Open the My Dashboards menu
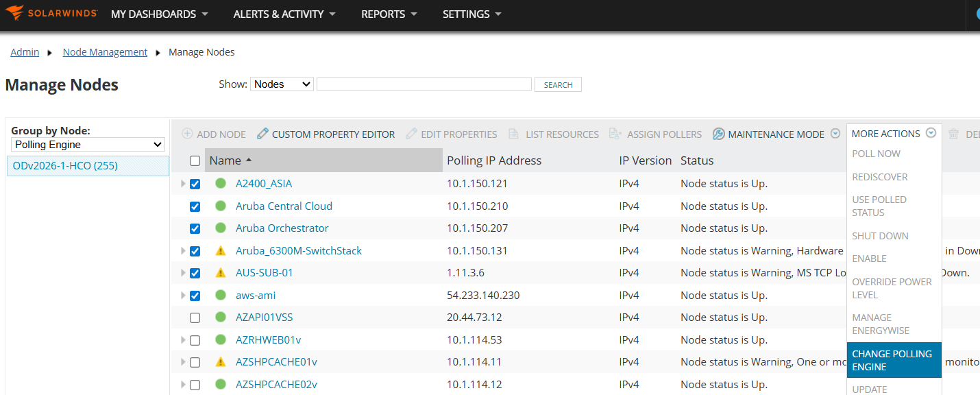Viewport: 980px width, 395px height. pos(159,14)
